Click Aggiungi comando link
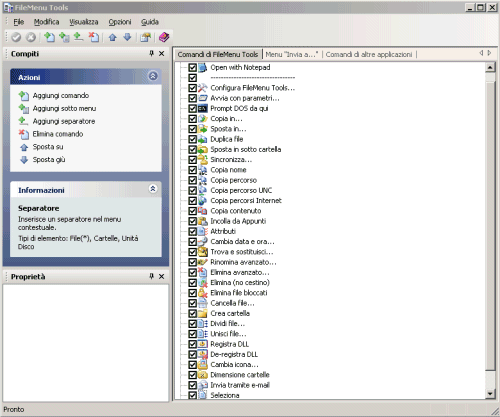 (x=61, y=96)
